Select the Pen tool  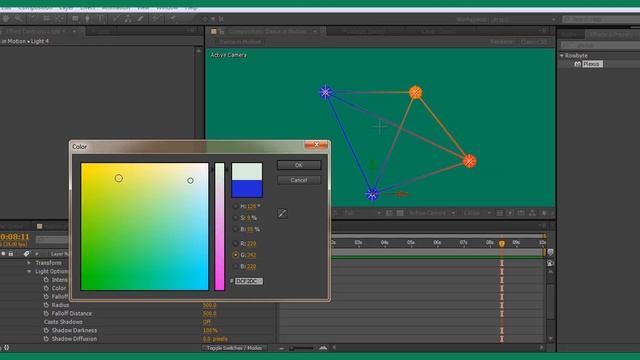[87, 19]
